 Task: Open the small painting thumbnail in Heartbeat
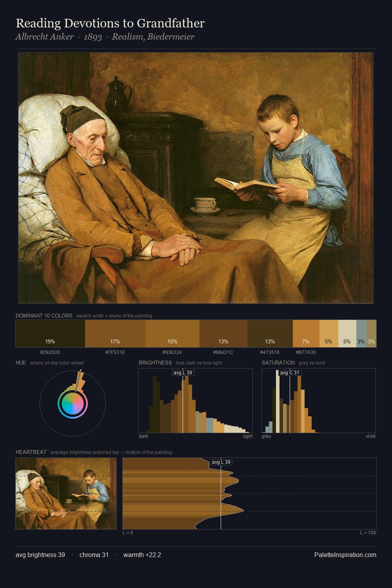[x=66, y=494]
